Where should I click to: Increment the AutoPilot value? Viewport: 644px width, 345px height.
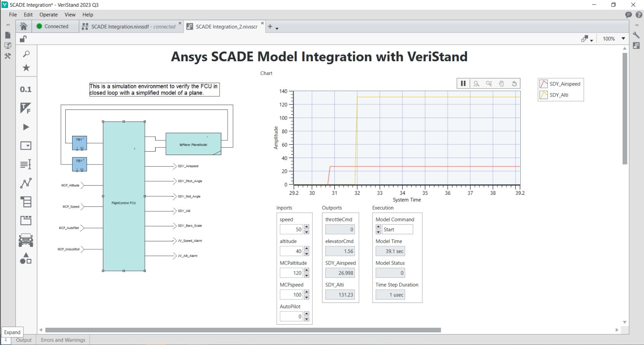coord(307,314)
